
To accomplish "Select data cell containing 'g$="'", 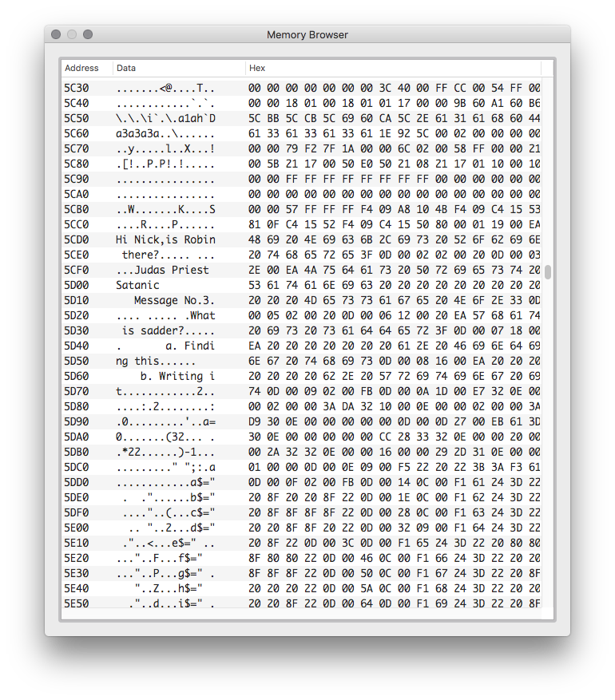I will click(165, 574).
